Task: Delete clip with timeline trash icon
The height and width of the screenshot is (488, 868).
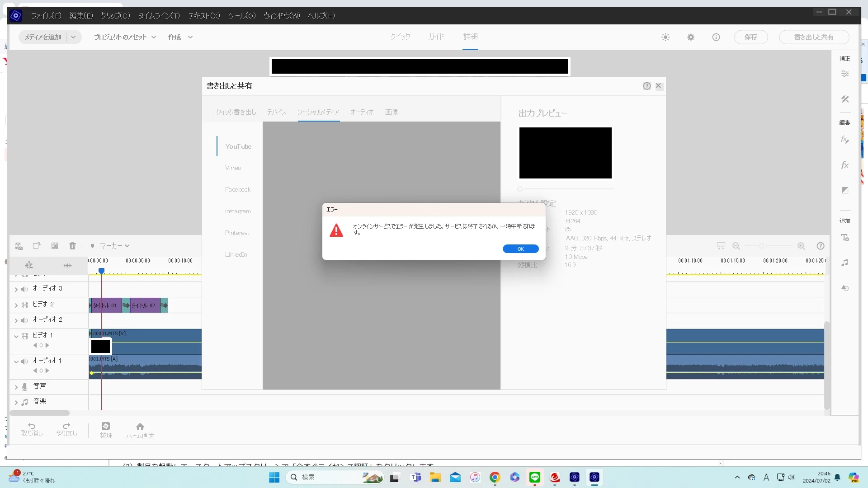Action: (72, 246)
